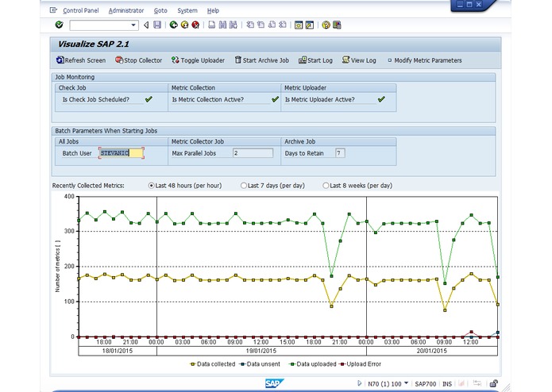Screen dimensions: 552x392
Task: Click the green Back arrow icon
Action: pyautogui.click(x=173, y=25)
